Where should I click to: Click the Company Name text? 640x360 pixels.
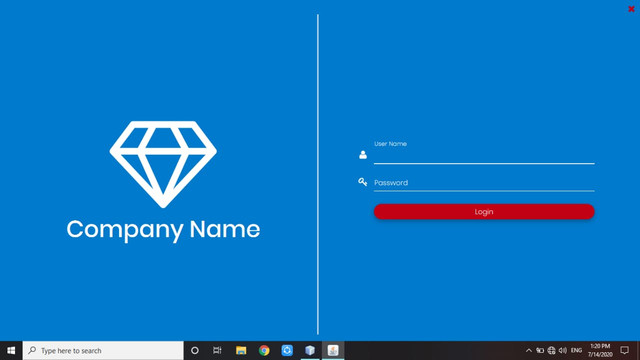click(163, 229)
